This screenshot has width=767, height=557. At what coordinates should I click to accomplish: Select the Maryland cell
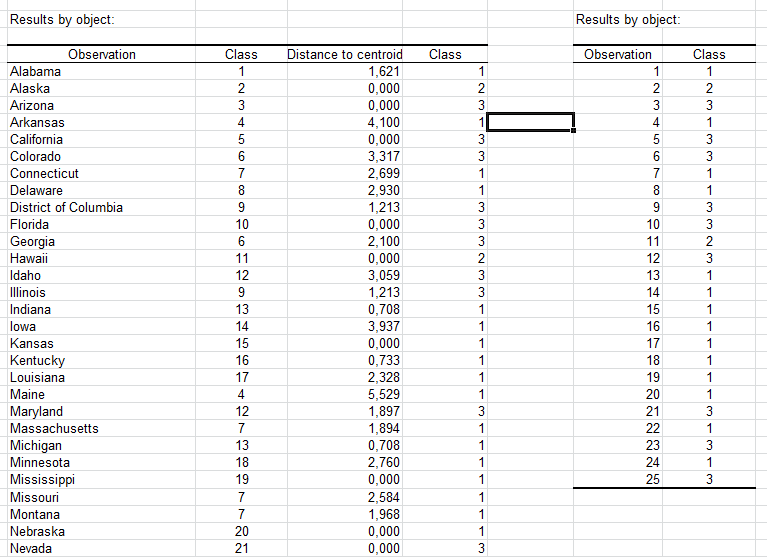tap(101, 411)
